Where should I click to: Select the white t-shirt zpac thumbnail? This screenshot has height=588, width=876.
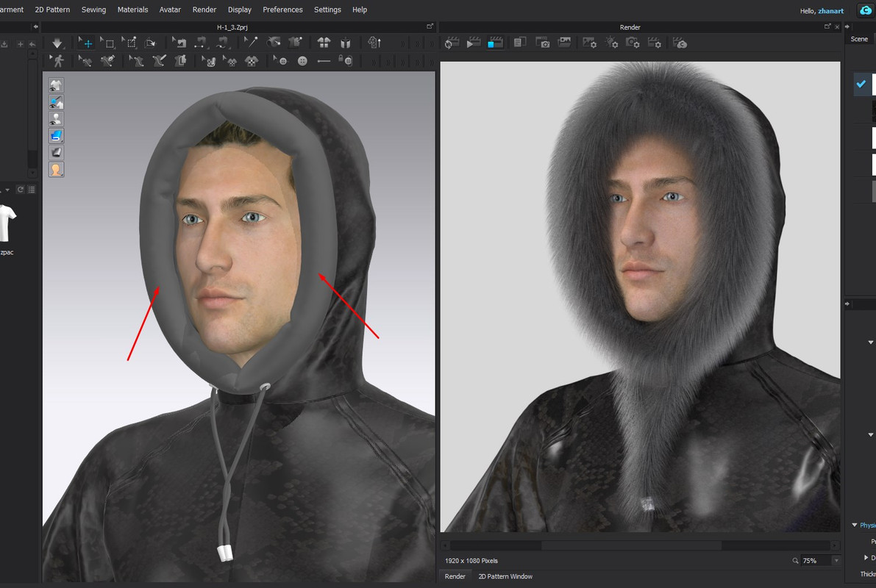tap(7, 223)
